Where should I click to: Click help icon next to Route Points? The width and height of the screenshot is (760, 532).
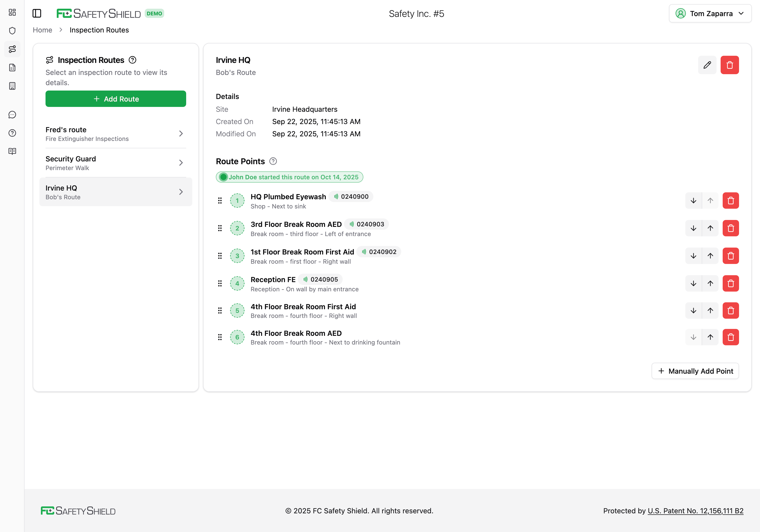(x=273, y=161)
